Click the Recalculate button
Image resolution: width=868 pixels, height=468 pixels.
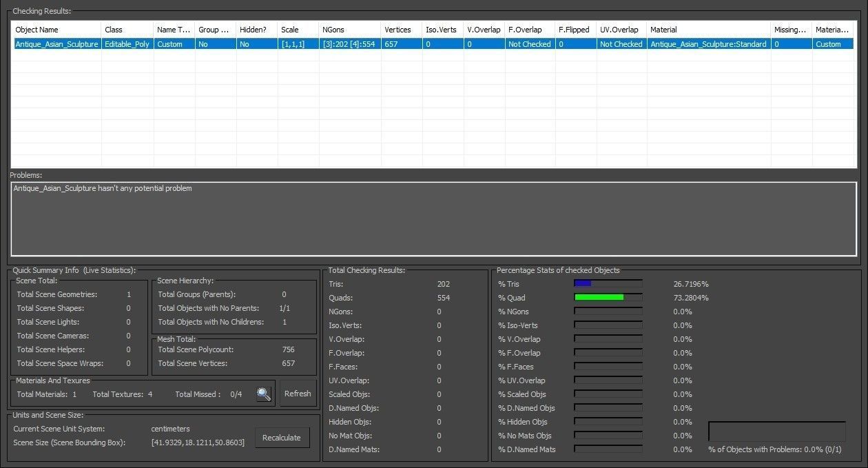click(x=282, y=438)
